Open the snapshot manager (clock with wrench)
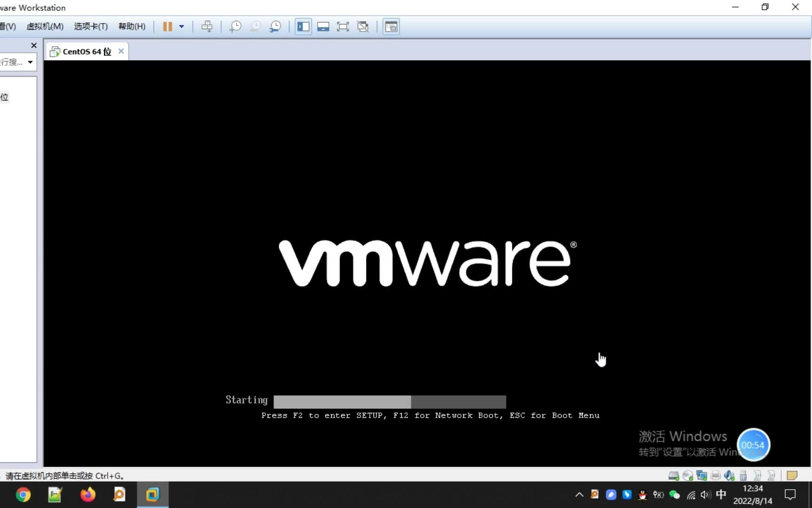The width and height of the screenshot is (812, 508). pos(275,27)
